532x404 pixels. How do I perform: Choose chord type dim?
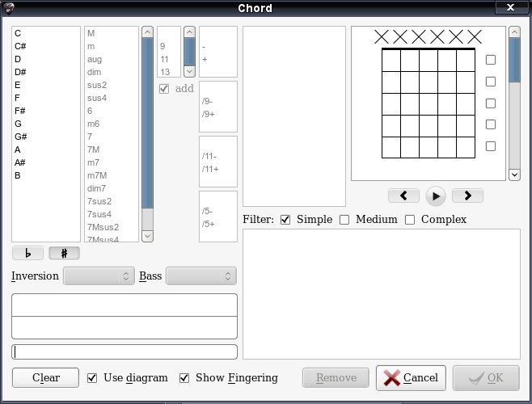point(112,72)
